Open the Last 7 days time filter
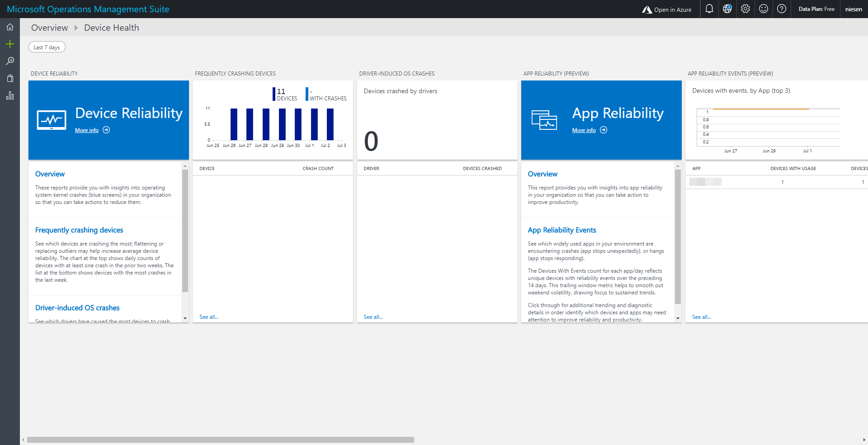Screen dimensions: 868x445 pos(47,47)
